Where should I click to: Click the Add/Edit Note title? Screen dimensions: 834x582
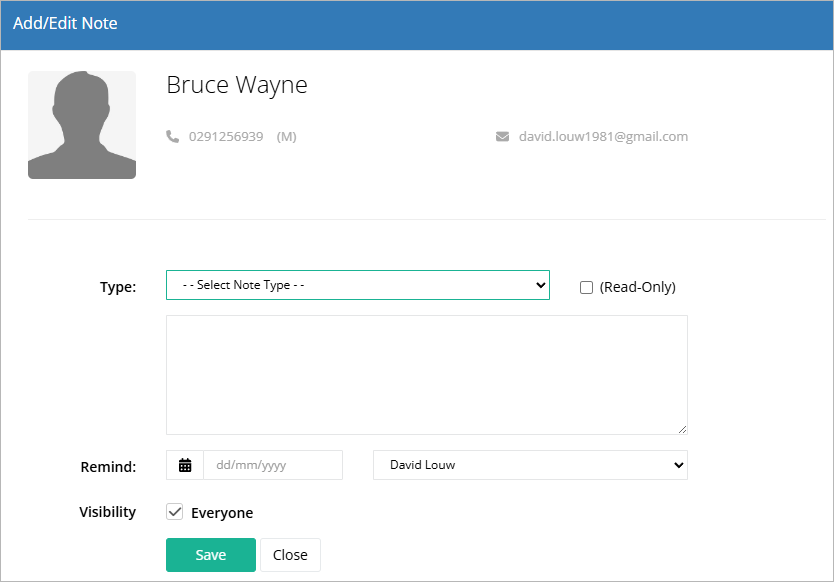[x=65, y=23]
